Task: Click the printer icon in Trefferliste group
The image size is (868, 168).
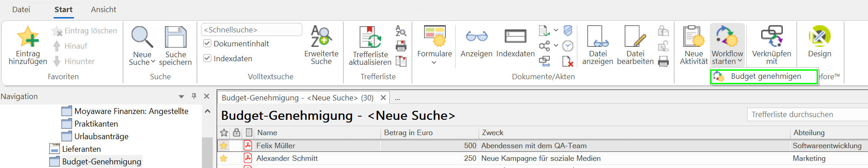Action: pos(401,46)
